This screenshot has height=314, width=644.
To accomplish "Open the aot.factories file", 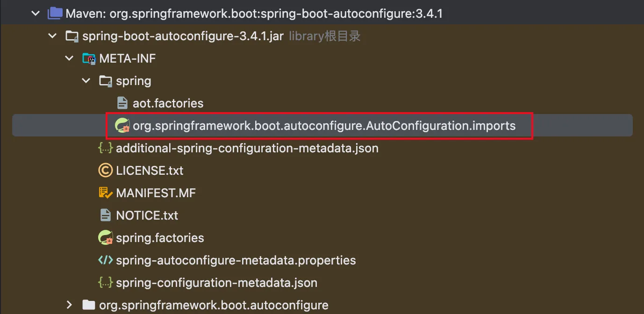I will point(168,103).
